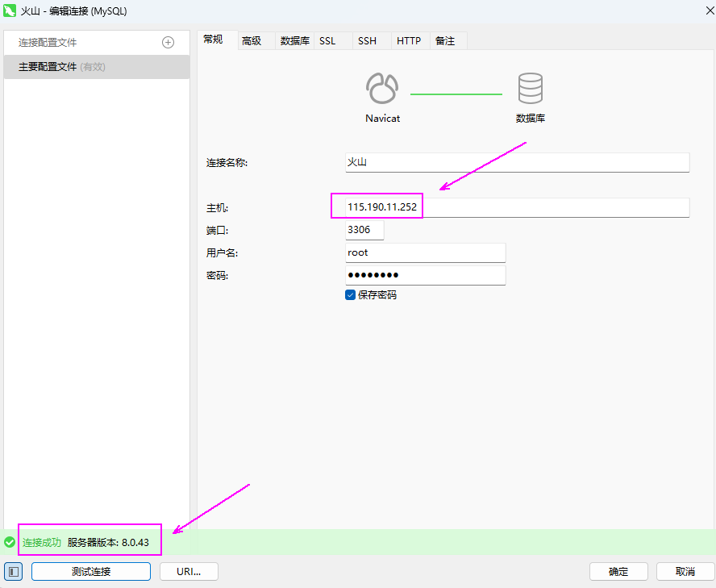The image size is (716, 588).
Task: Click the 主机 input field
Action: point(516,207)
